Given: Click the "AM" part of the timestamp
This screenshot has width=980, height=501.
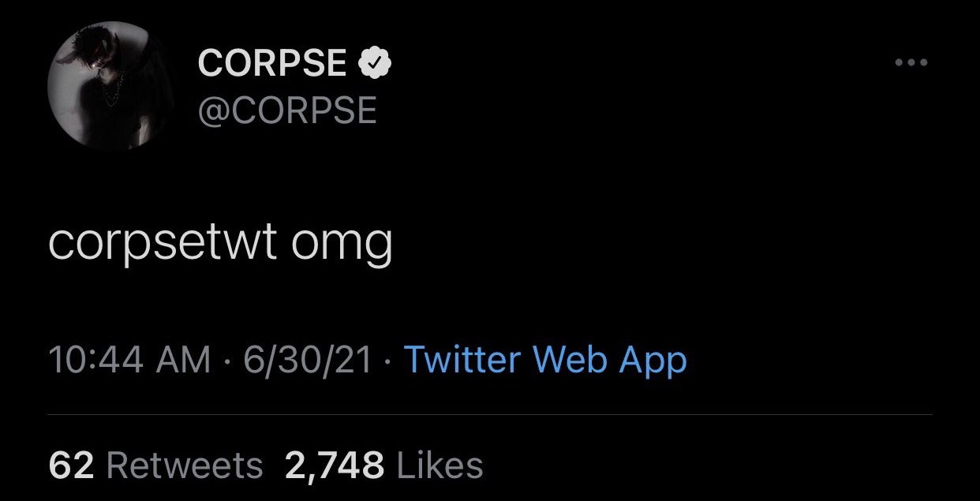Looking at the screenshot, I should pyautogui.click(x=186, y=360).
